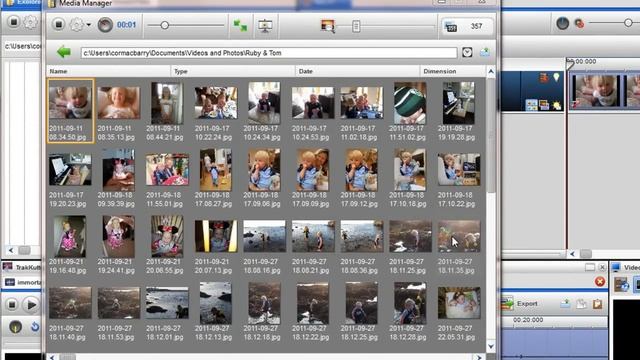Click the folder path input field
This screenshot has width=640, height=360.
point(269,53)
